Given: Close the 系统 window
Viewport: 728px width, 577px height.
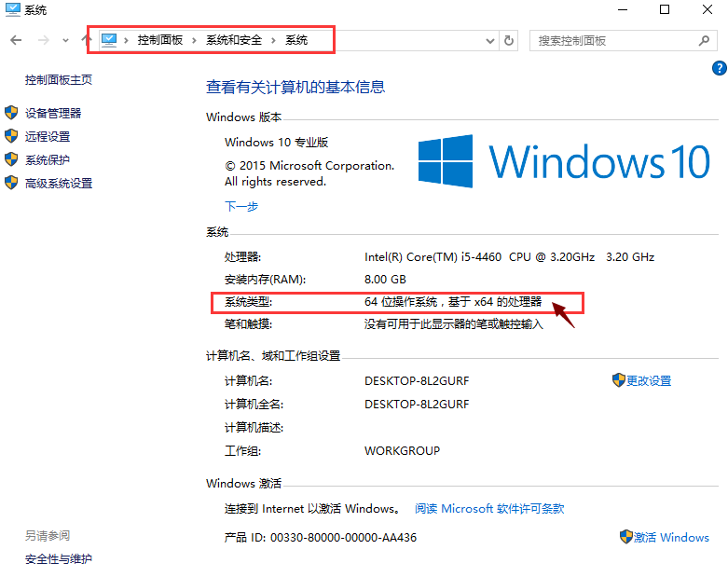Looking at the screenshot, I should 707,9.
